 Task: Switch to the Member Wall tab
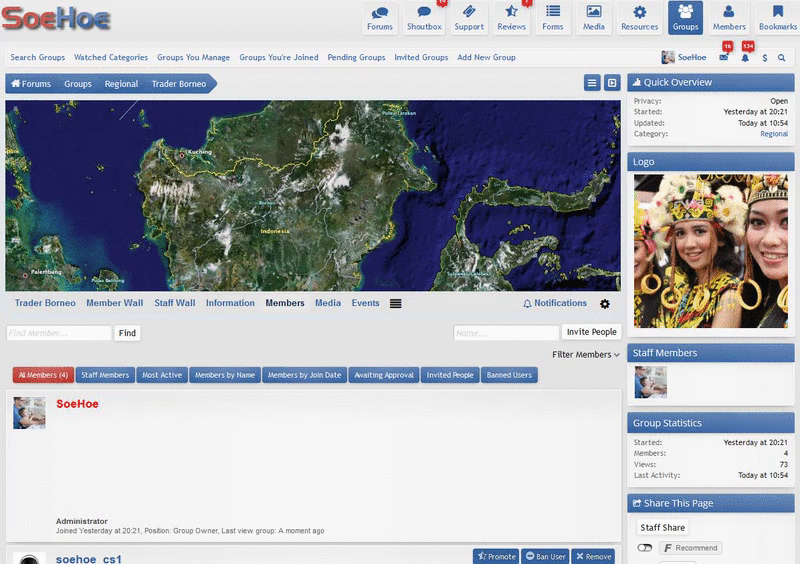pyautogui.click(x=115, y=303)
